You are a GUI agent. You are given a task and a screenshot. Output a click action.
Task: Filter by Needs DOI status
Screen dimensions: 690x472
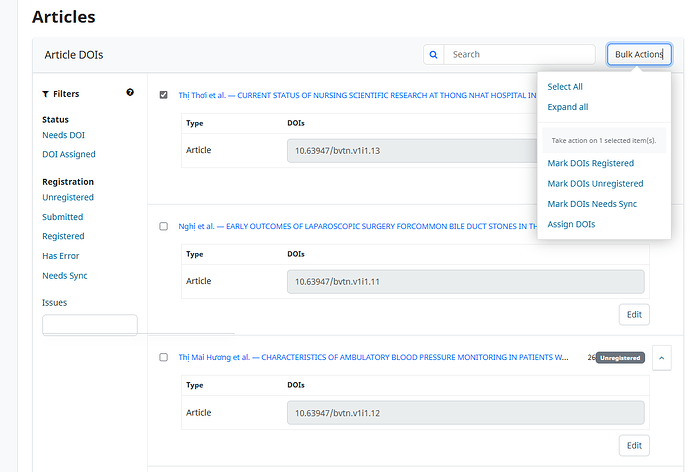(63, 135)
